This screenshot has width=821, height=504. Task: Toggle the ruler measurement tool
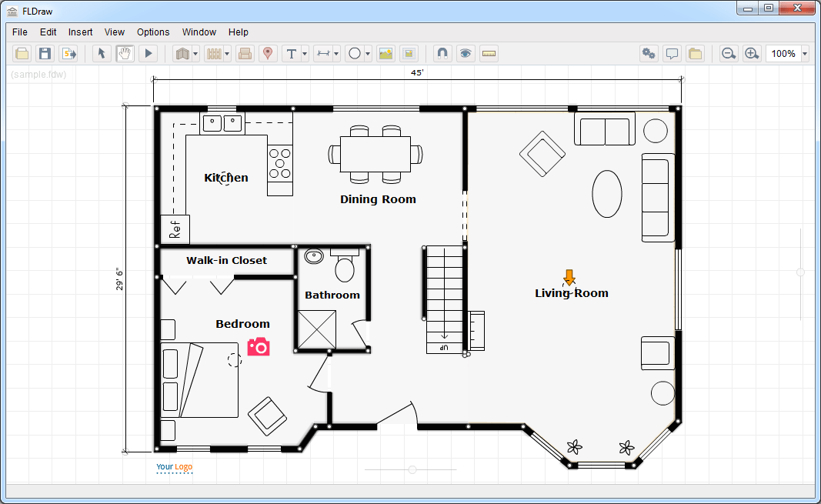point(489,53)
